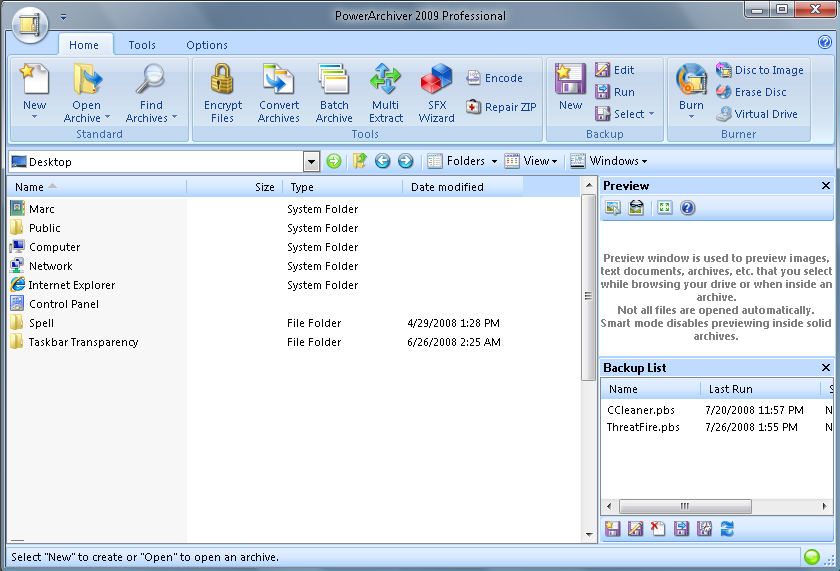Open the quick access toolbar dropdown arrow

[x=63, y=17]
